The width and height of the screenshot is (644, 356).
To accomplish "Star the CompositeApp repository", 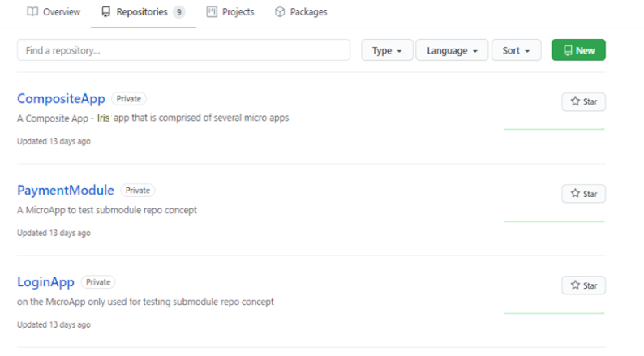I will tap(583, 101).
